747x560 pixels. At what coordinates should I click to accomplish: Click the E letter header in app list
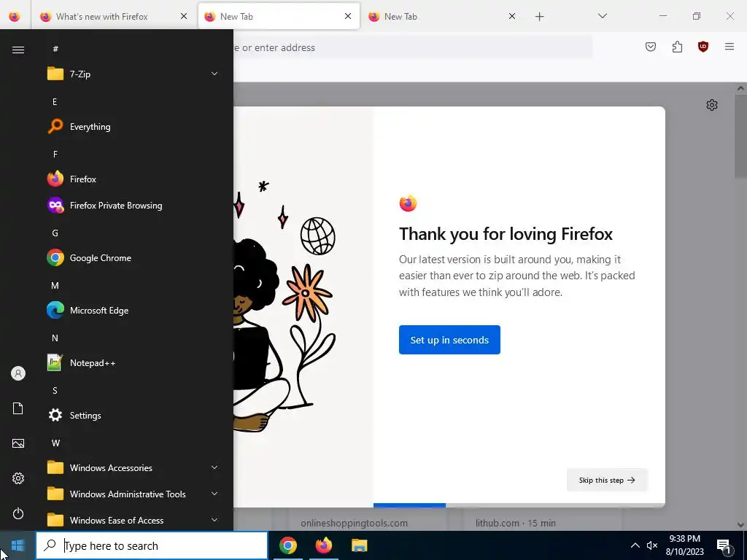point(55,101)
